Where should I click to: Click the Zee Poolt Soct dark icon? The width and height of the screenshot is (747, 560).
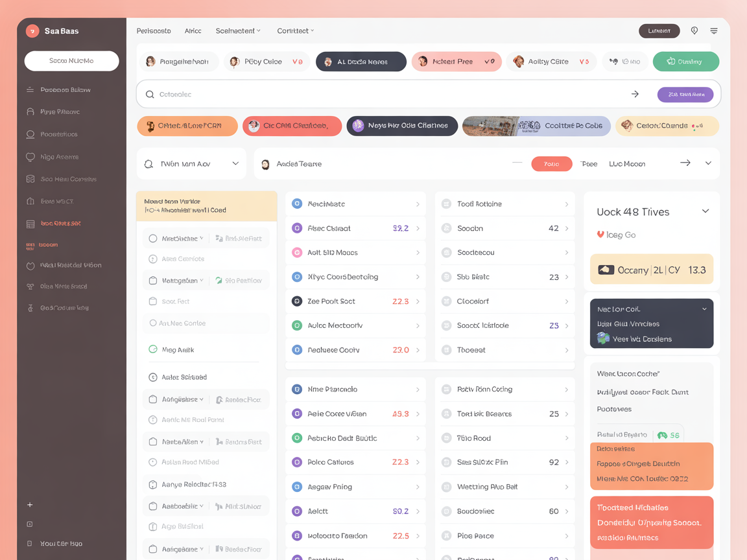click(x=297, y=301)
